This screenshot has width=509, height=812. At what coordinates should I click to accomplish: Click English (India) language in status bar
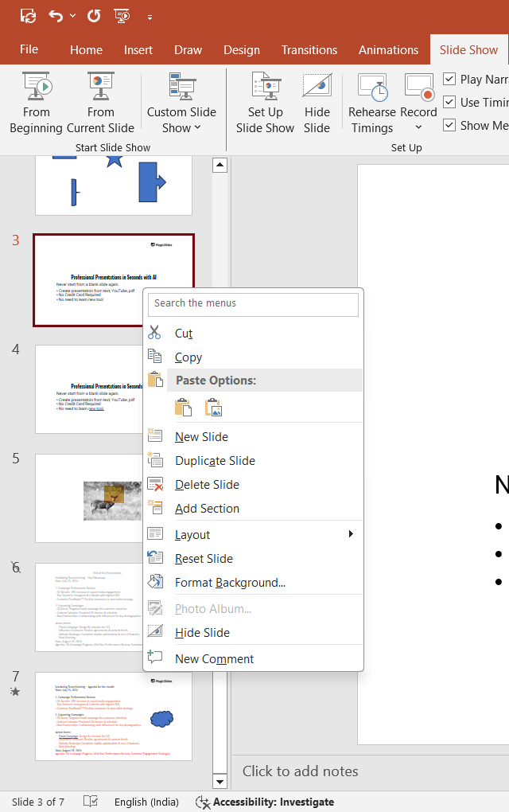(146, 802)
